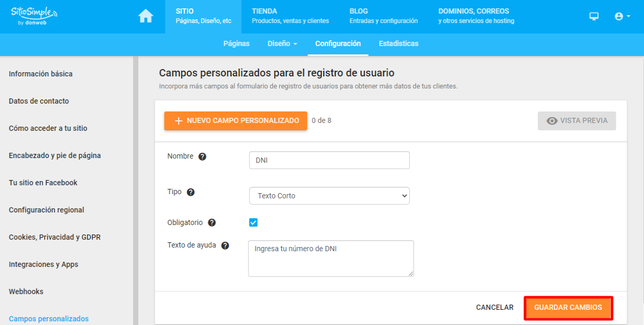This screenshot has height=325, width=644.
Task: Open the Tipo dropdown showing Texto Corto
Action: coord(330,196)
